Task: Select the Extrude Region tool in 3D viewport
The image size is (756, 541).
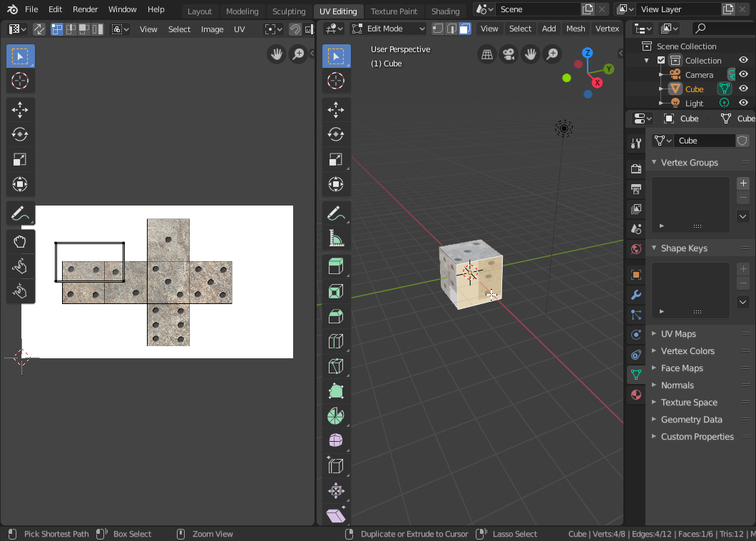Action: pos(336,266)
